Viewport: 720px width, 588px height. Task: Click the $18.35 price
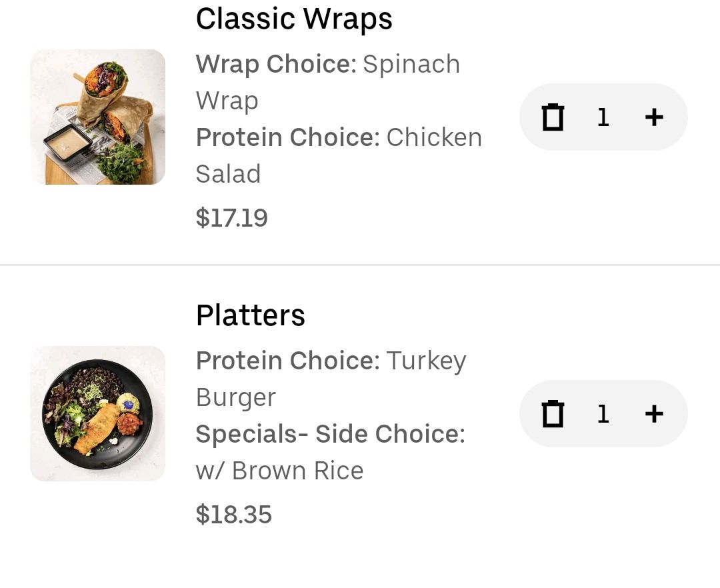(x=234, y=514)
